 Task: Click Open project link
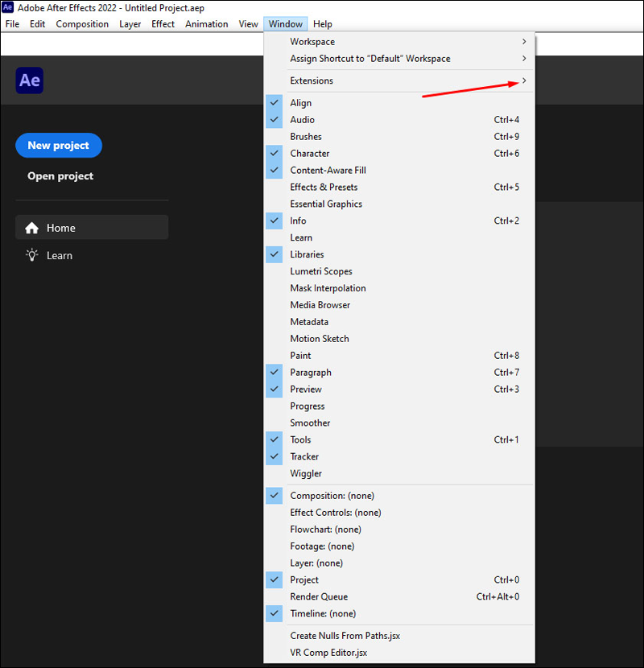click(60, 176)
